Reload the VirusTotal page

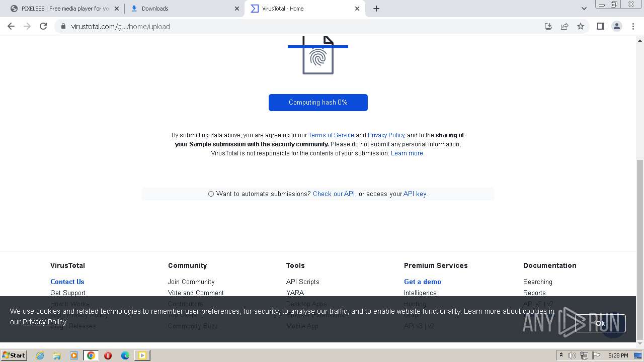coord(43,26)
